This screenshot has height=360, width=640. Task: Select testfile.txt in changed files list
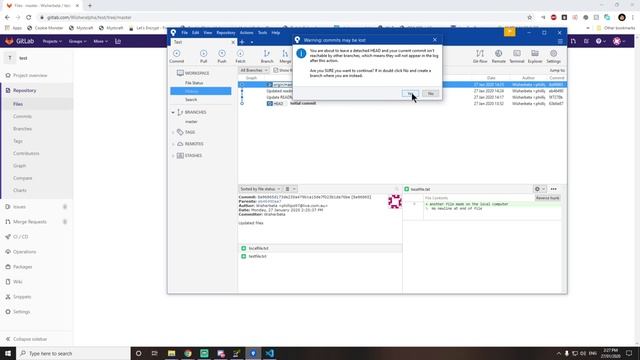tap(320, 256)
